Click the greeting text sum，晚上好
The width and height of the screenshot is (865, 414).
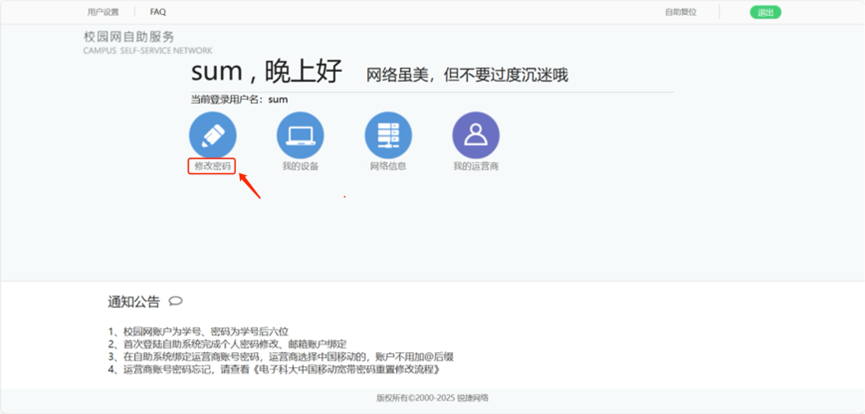pos(266,72)
